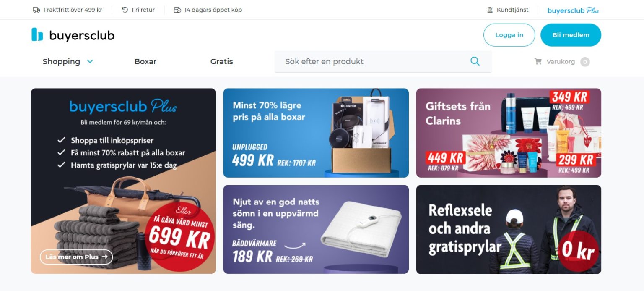Open the Giftsets från Clarins banner

[509, 133]
